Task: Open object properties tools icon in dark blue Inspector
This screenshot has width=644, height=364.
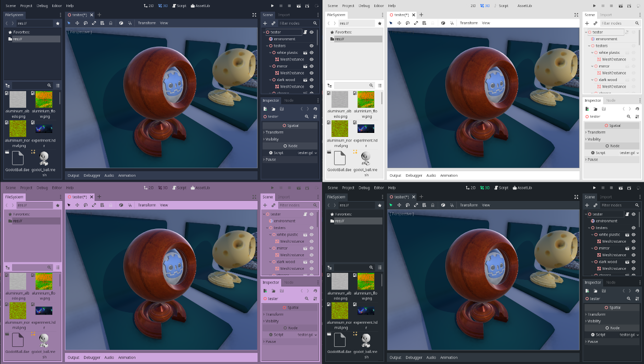Action: point(315,116)
